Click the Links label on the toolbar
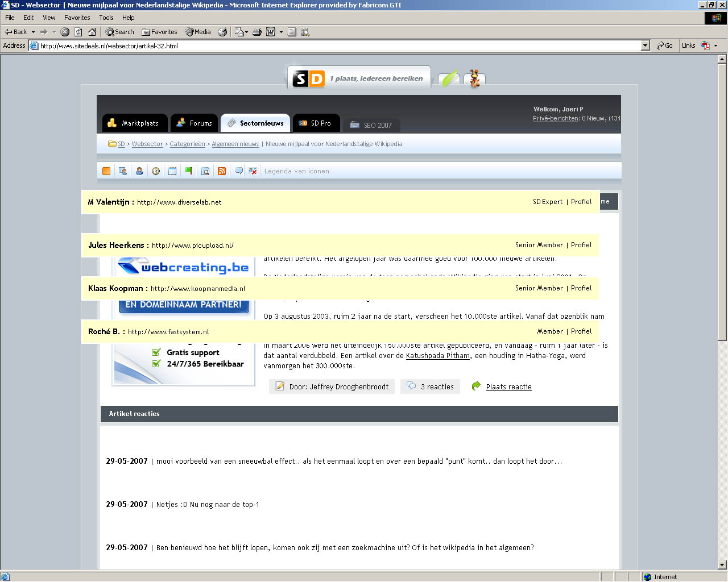 click(x=688, y=45)
